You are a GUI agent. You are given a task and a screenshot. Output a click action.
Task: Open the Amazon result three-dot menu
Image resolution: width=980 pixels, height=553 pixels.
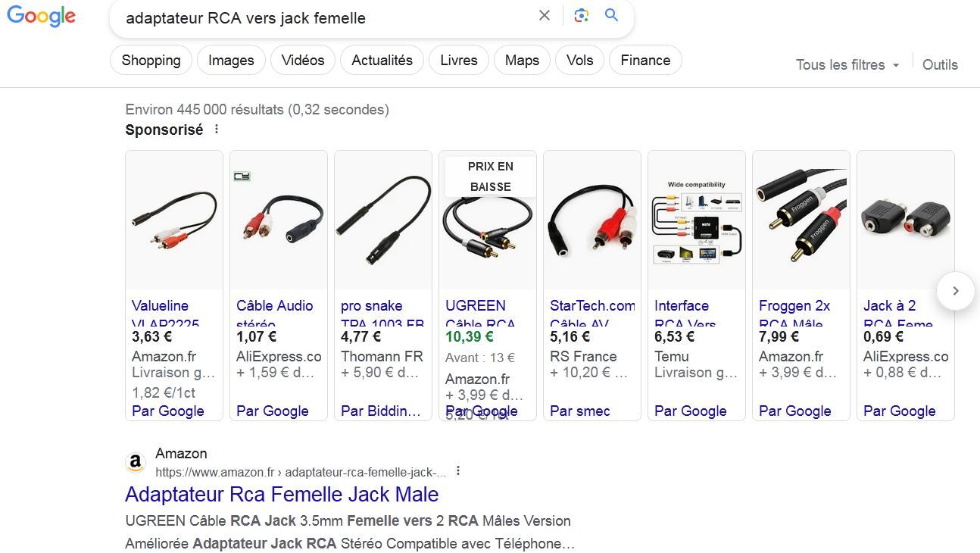pyautogui.click(x=458, y=471)
